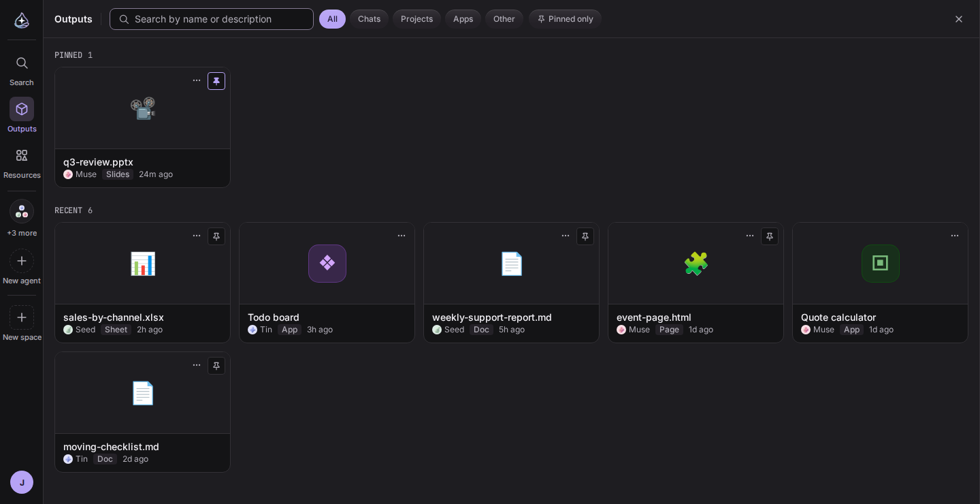
Task: Create a New agent
Action: pos(22,268)
